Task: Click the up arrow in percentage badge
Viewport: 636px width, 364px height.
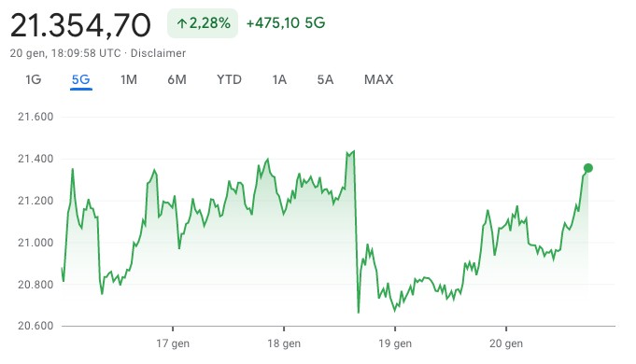Action: [x=182, y=23]
